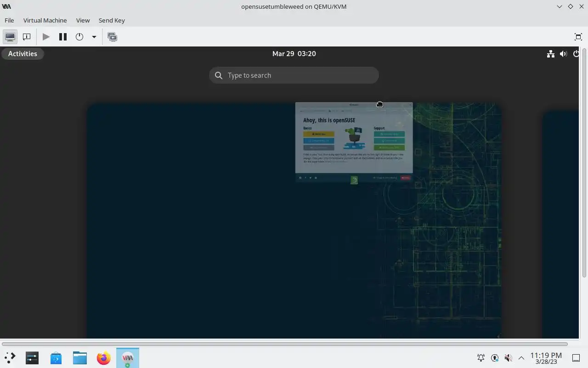Screen dimensions: 588x368
Task: Open the View menu
Action: point(83,20)
